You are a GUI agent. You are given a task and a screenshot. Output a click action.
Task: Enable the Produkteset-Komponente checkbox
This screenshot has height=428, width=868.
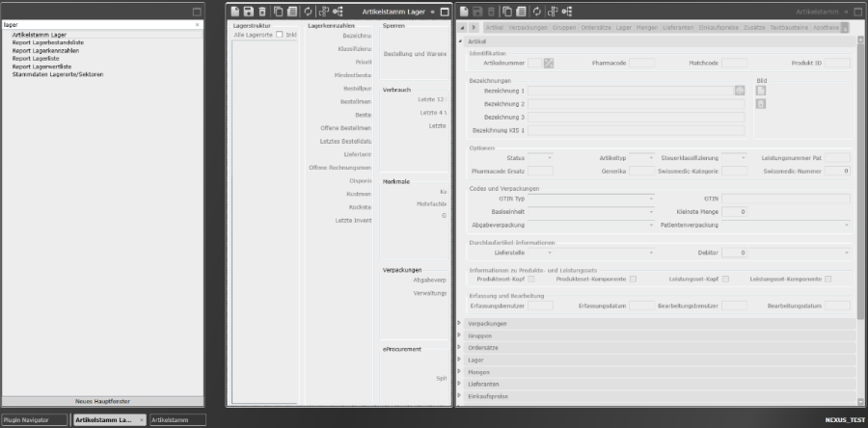tap(633, 280)
